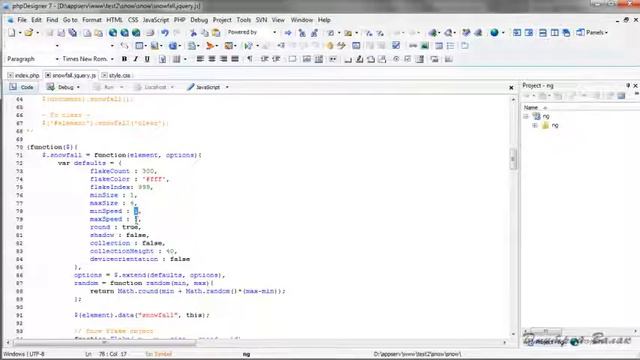Click the Copy icon next to scissors
This screenshot has width=640, height=360.
(204, 33)
